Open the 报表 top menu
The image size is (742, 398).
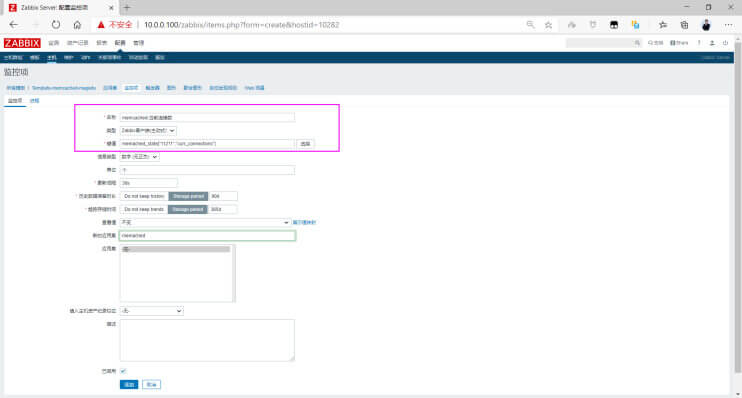102,43
